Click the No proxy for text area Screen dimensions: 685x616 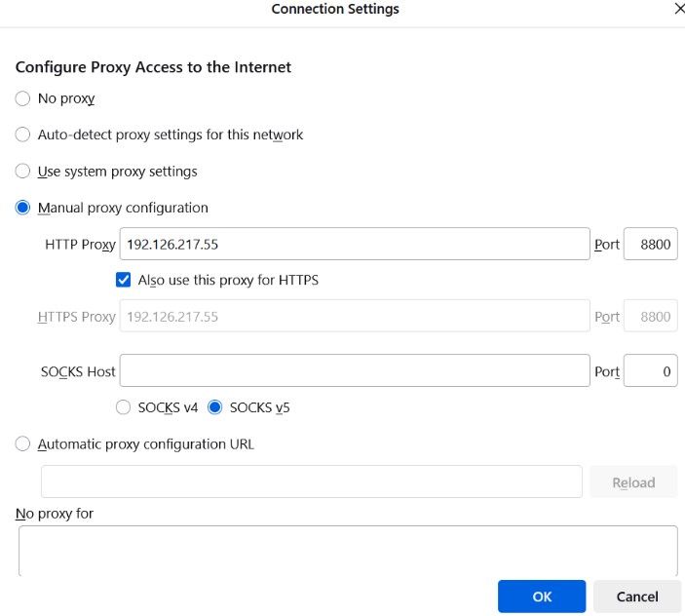(x=348, y=551)
